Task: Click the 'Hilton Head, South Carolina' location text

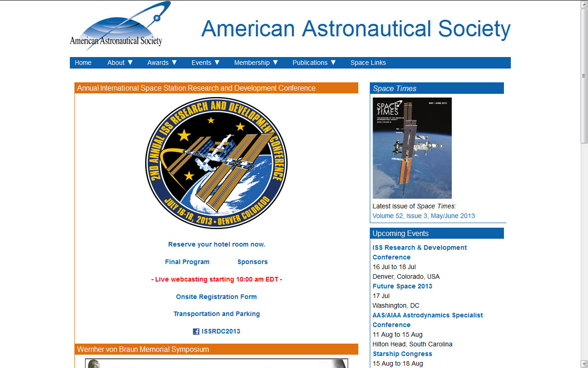Action: tap(413, 344)
